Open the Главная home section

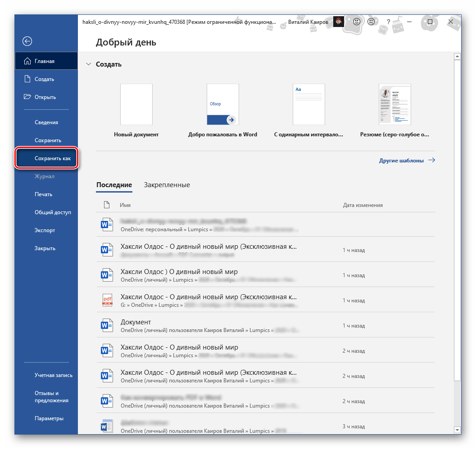[46, 61]
